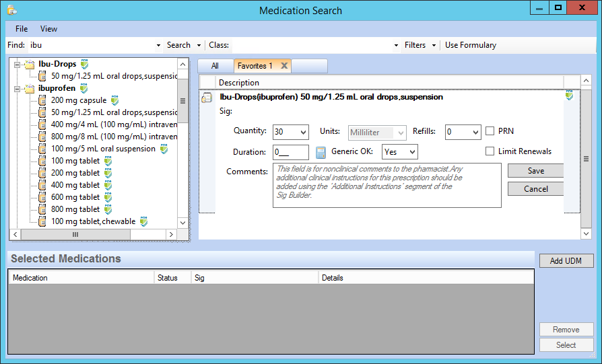Click the Comments text area
602x364 pixels.
point(387,185)
